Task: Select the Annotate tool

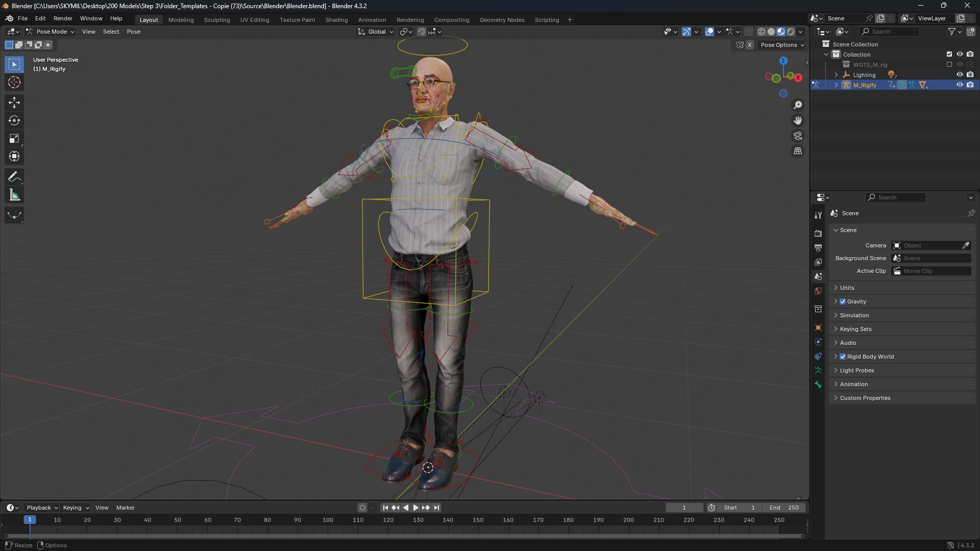Action: 14,177
